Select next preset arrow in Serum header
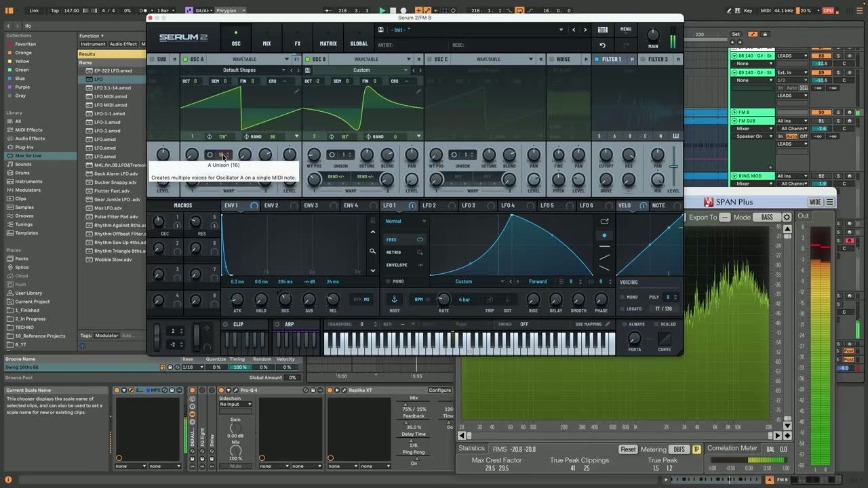Image resolution: width=868 pixels, height=488 pixels. point(585,30)
